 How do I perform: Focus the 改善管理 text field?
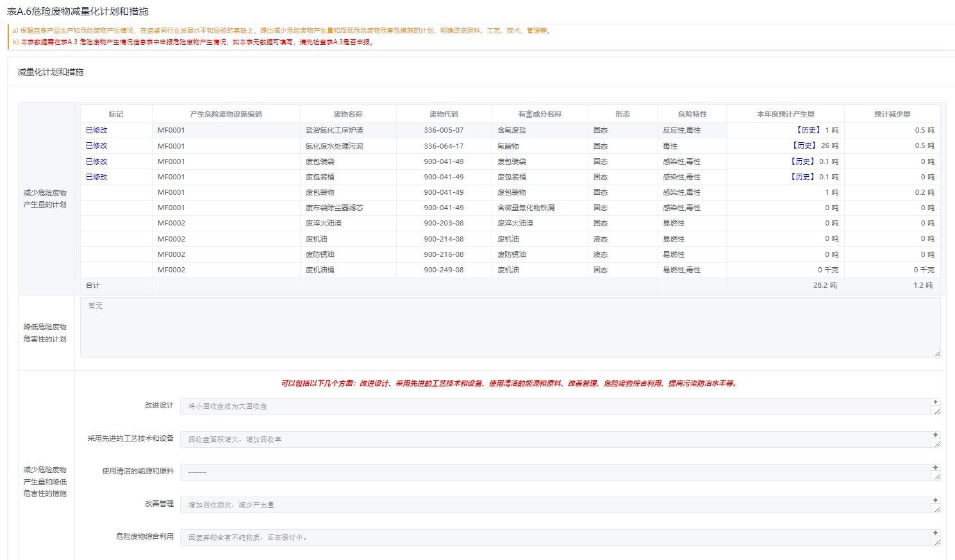(554, 505)
